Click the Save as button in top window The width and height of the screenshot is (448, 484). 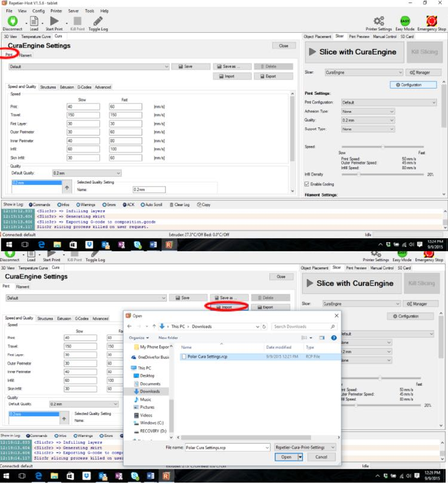click(x=232, y=66)
